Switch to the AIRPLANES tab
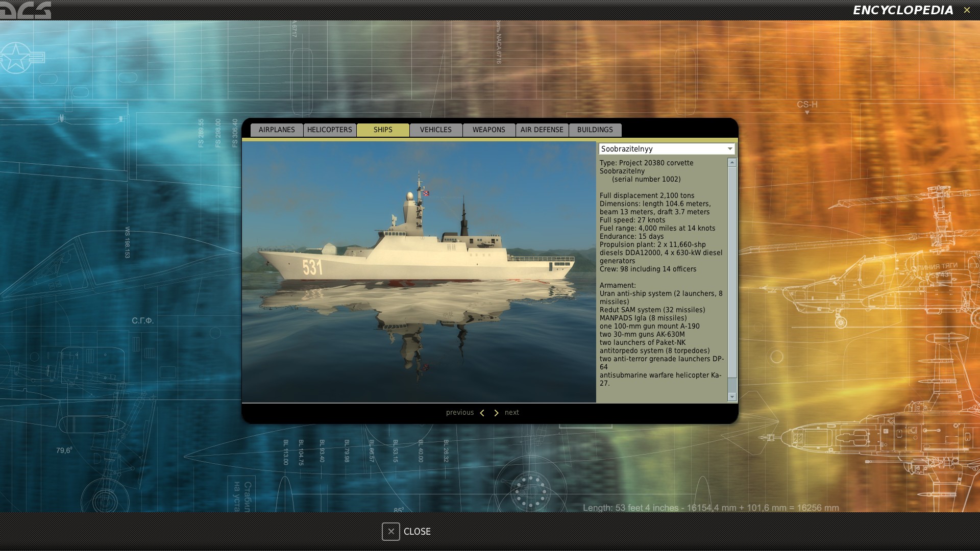The width and height of the screenshot is (980, 551). tap(277, 130)
